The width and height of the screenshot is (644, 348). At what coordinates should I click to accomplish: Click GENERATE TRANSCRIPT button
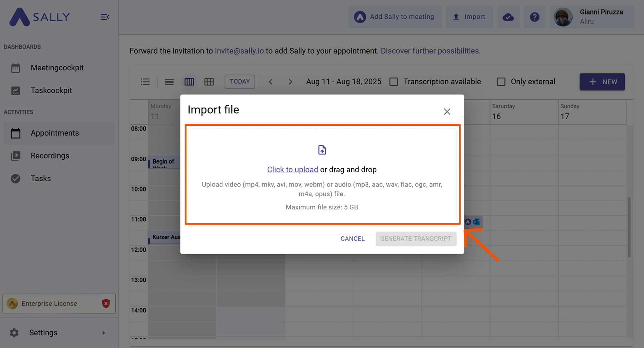pos(416,239)
